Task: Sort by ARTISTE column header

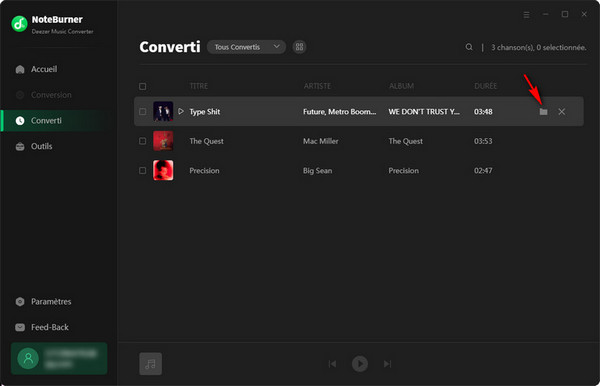Action: [317, 86]
